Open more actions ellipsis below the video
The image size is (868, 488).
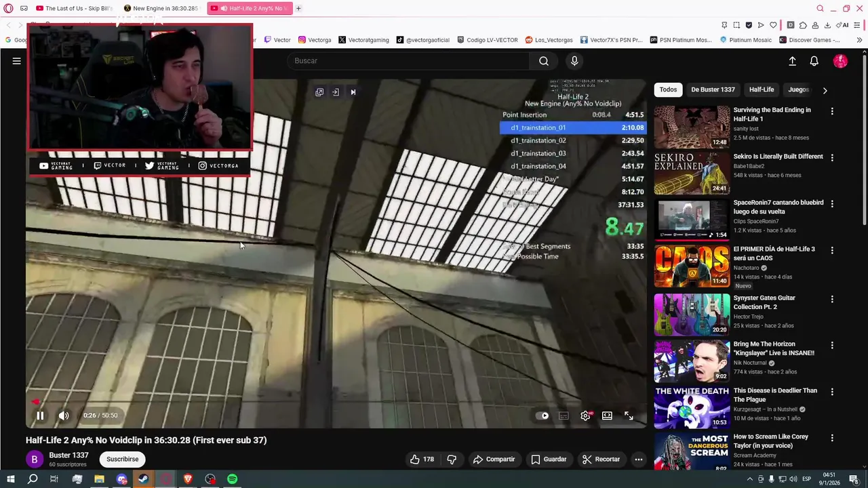coord(638,460)
